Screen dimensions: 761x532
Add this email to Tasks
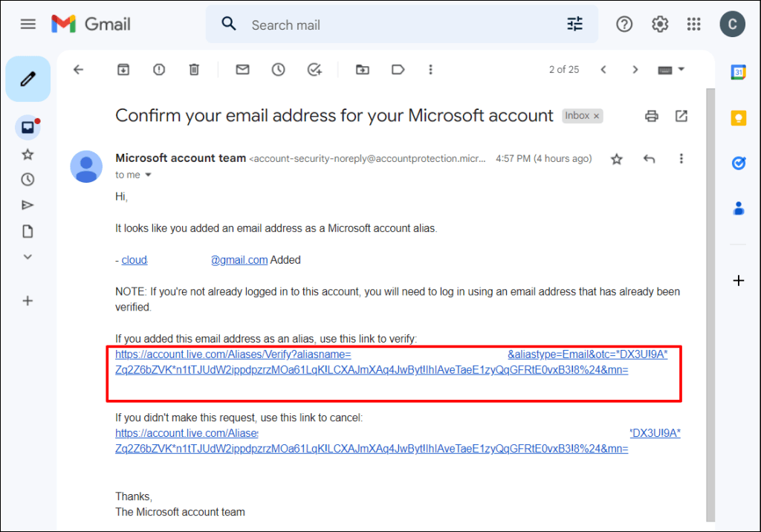click(x=314, y=69)
